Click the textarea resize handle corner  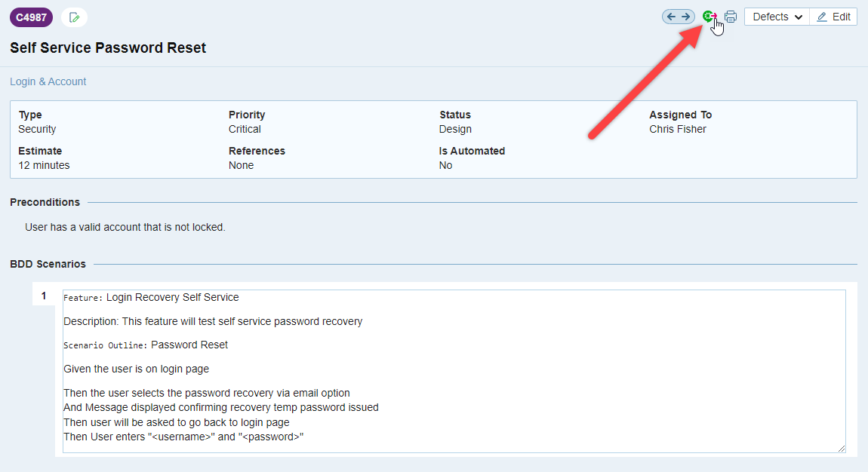(841, 448)
